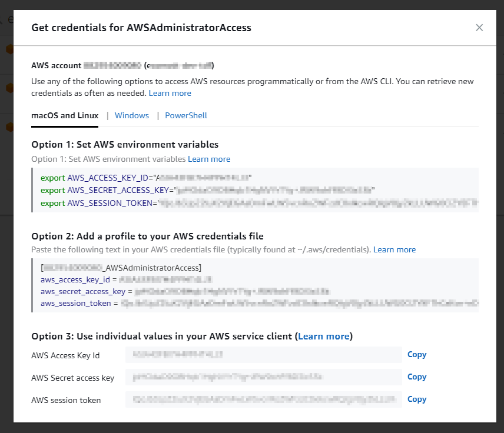Click the AWS Access Key Id field
The image size is (504, 433).
click(264, 355)
